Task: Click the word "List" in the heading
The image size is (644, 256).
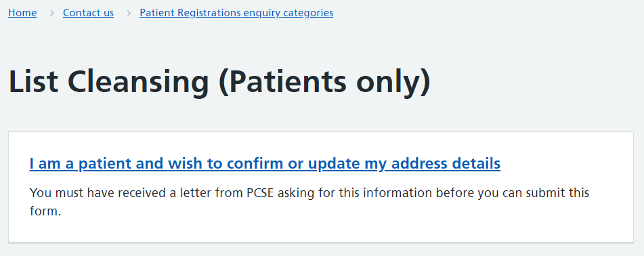Action: (33, 82)
